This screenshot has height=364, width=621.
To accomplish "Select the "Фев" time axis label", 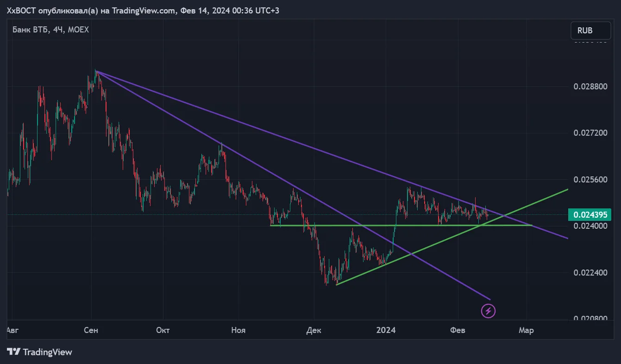I will tap(458, 330).
